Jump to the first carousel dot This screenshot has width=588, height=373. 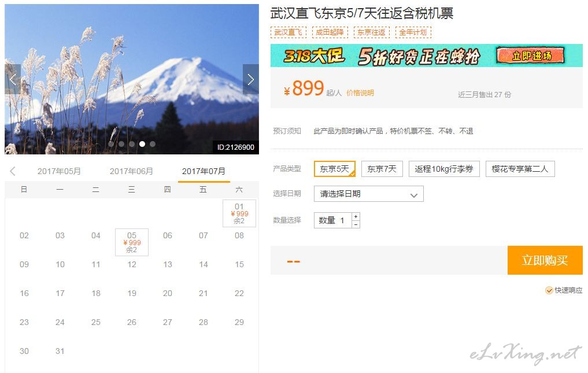click(111, 144)
